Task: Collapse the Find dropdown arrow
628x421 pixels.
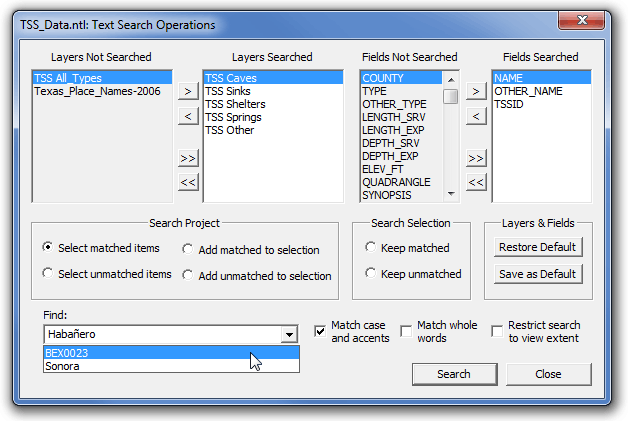Action: (289, 335)
